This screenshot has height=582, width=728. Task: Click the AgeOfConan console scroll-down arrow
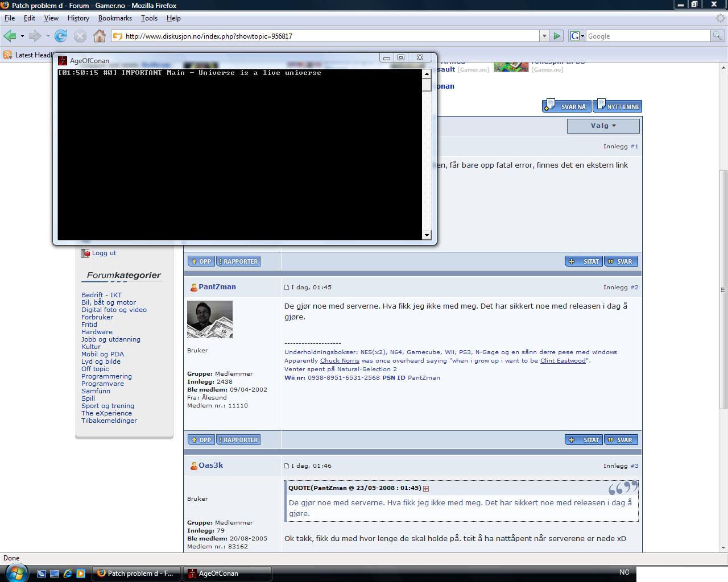[427, 235]
